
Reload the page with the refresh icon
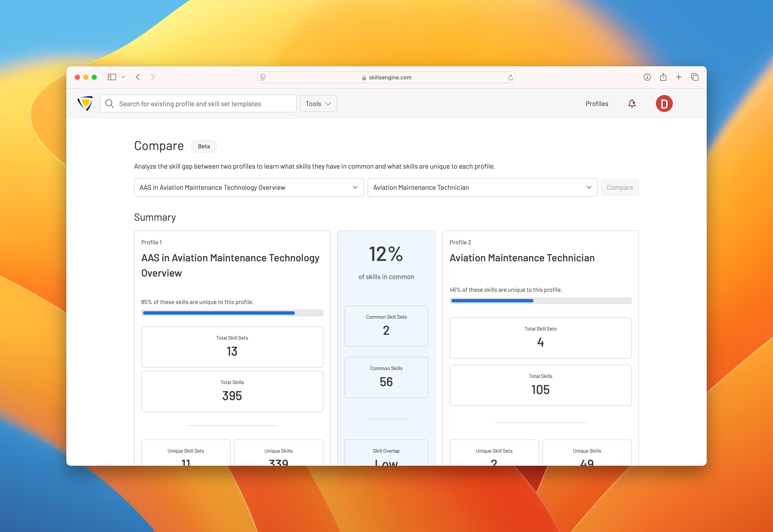coord(510,78)
